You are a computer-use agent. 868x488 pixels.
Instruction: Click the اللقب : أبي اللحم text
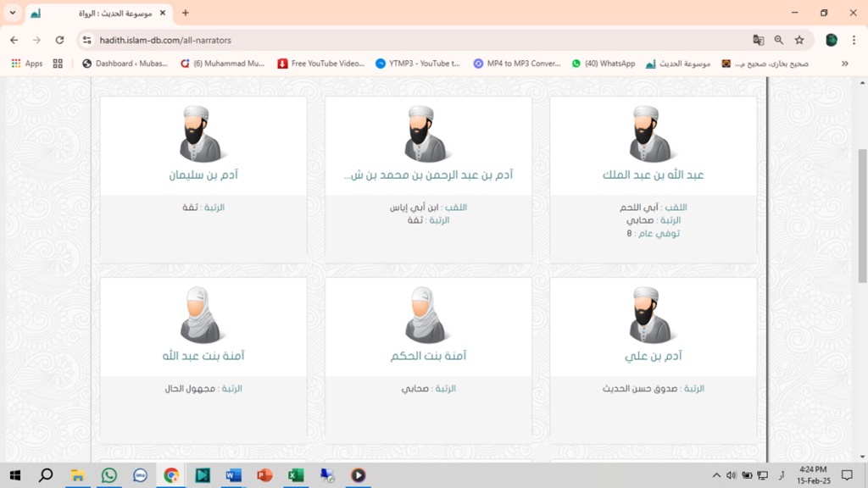click(654, 208)
